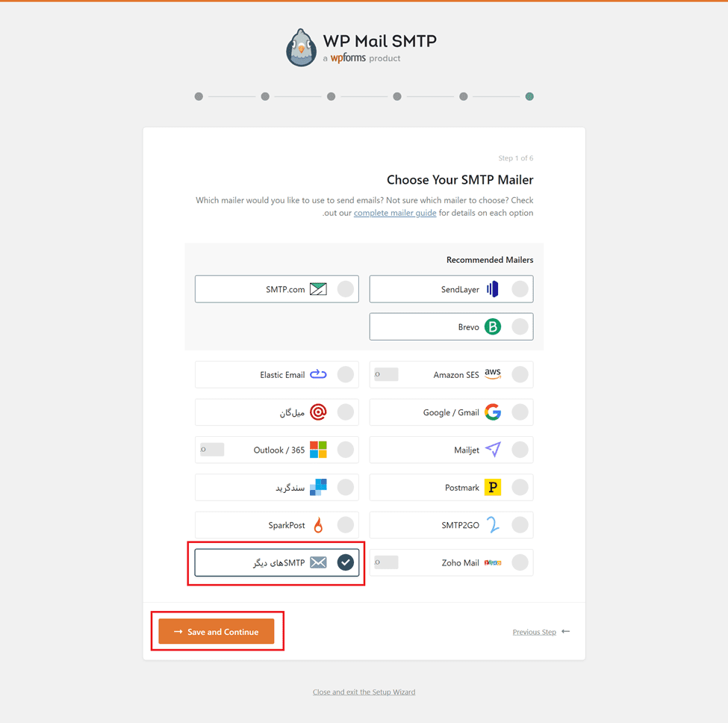
Task: Click the Amazon SES aws icon
Action: pos(492,374)
